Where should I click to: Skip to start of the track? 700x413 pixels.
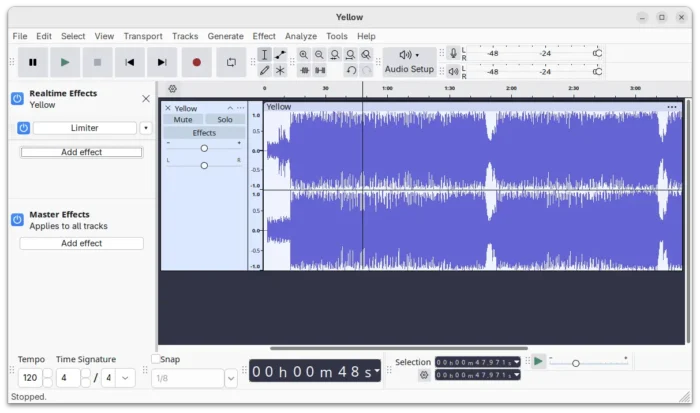click(129, 62)
